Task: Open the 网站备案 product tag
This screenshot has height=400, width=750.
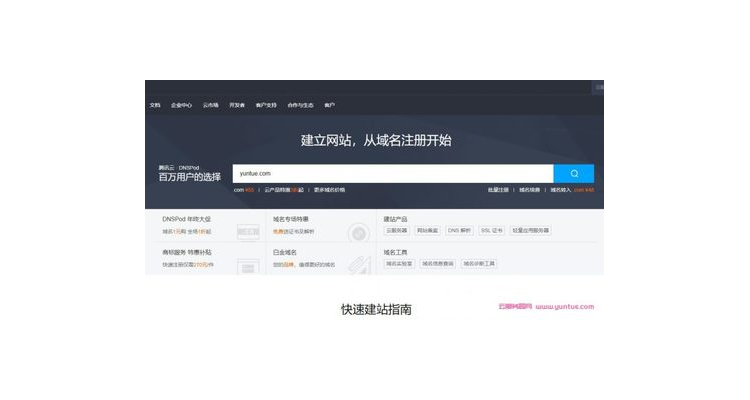Action: (427, 231)
